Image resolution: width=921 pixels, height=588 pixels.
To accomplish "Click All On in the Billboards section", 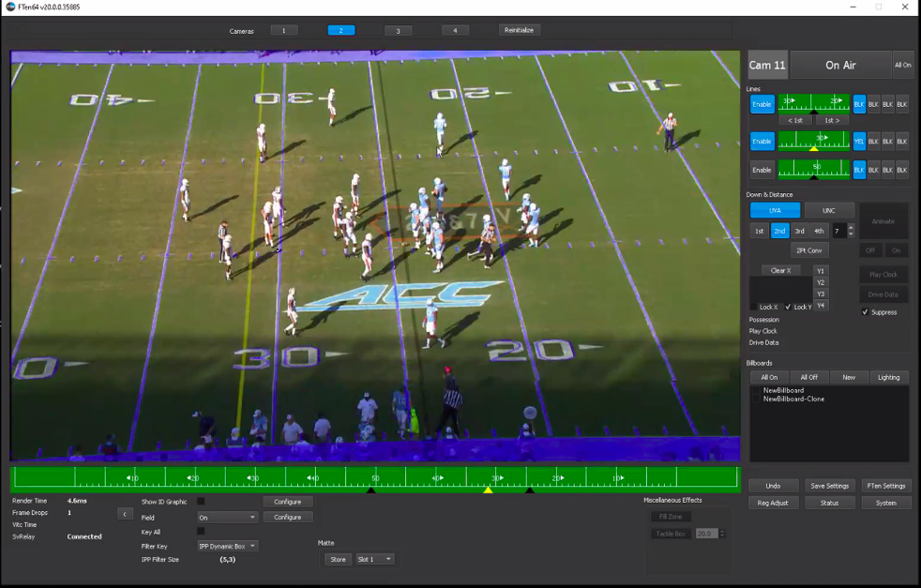I will pos(769,378).
